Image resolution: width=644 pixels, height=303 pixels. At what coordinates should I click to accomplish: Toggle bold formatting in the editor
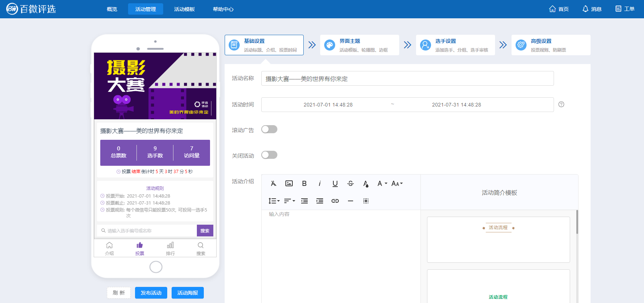pos(304,184)
